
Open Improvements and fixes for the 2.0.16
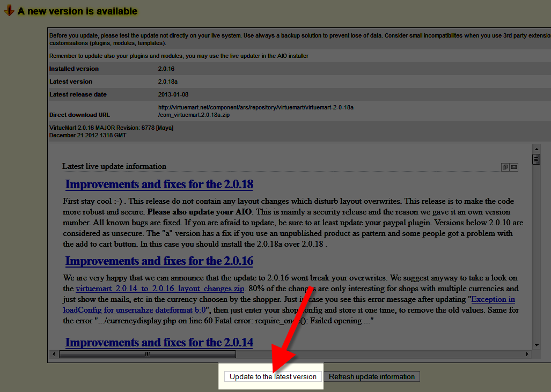159,261
